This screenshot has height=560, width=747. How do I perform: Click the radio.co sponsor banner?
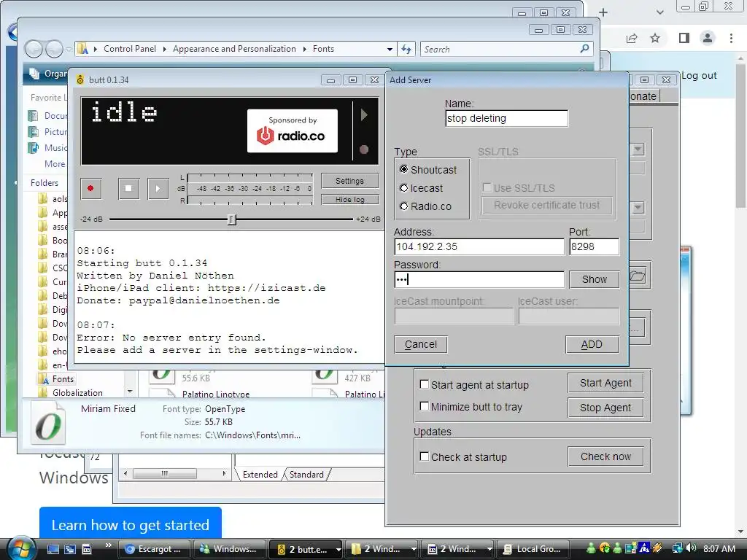point(293,131)
